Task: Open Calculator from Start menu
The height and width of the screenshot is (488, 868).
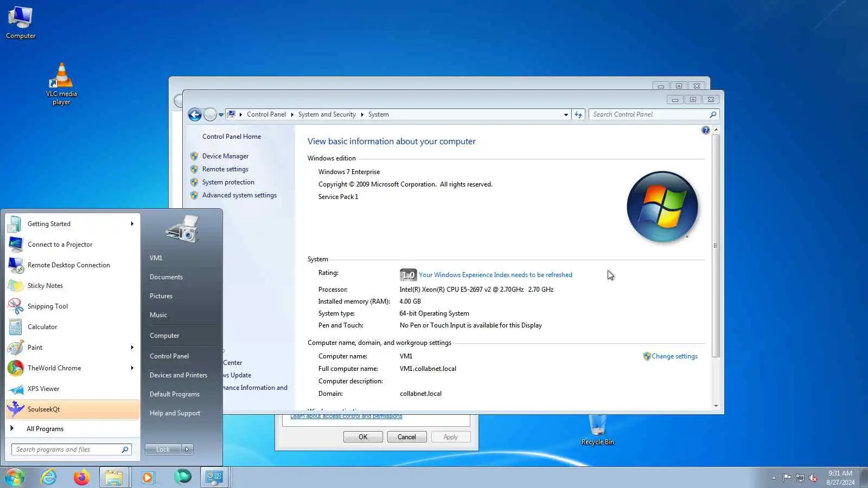Action: click(72, 327)
